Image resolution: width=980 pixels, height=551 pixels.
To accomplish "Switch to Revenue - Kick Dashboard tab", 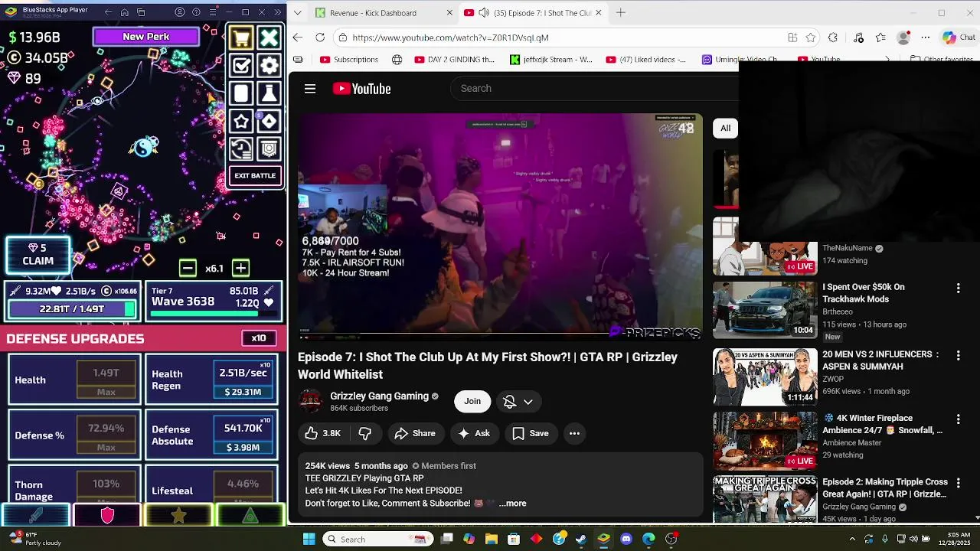I will (373, 13).
